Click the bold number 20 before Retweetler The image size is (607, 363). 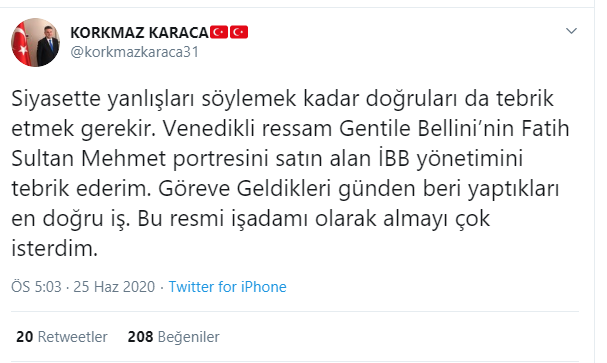(24, 337)
